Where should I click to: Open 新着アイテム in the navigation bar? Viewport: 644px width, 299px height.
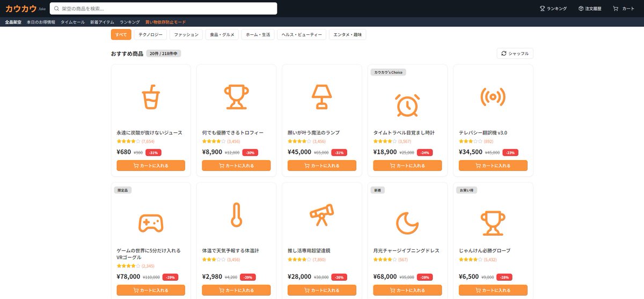point(102,23)
